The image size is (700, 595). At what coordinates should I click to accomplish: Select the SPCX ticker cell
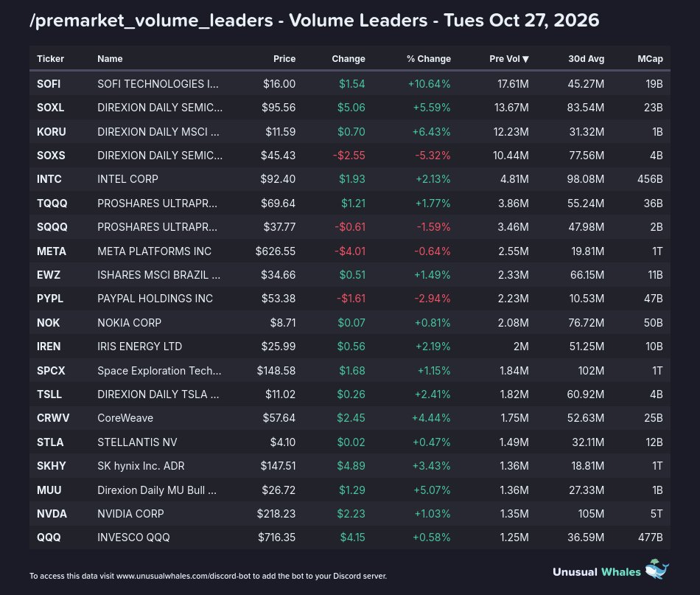tap(51, 371)
